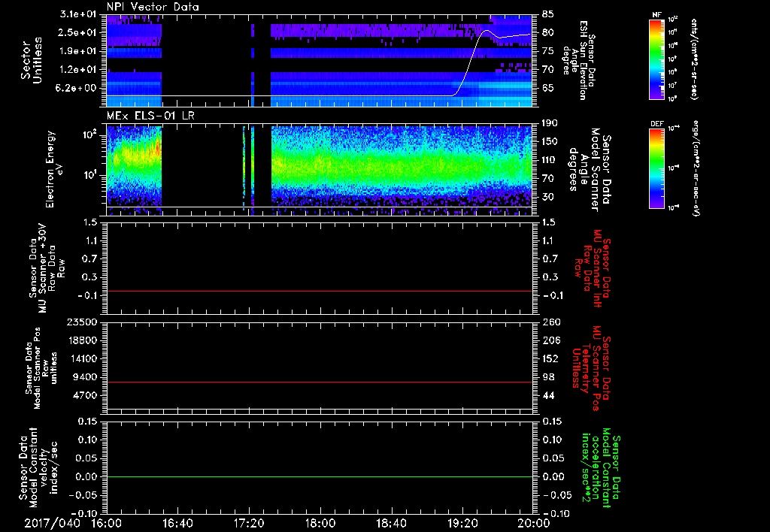The image size is (770, 532).
Task: Click the 17:20 time axis label
Action: 249,523
